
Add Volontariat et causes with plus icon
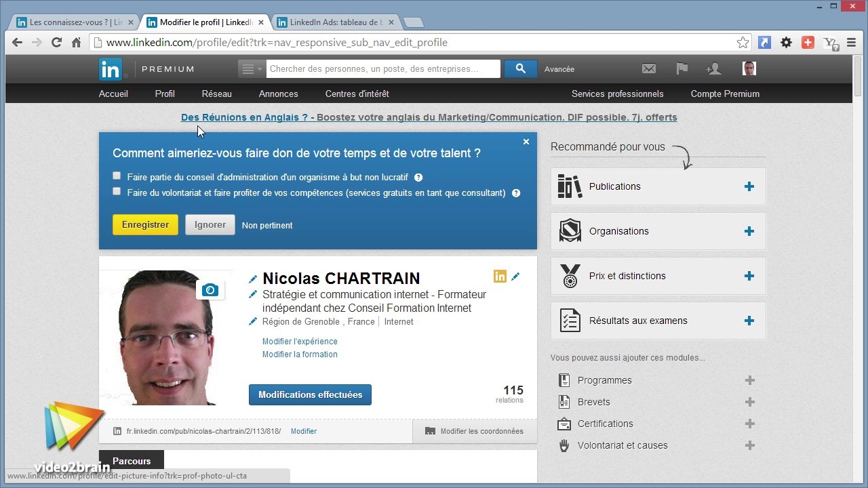(x=749, y=445)
